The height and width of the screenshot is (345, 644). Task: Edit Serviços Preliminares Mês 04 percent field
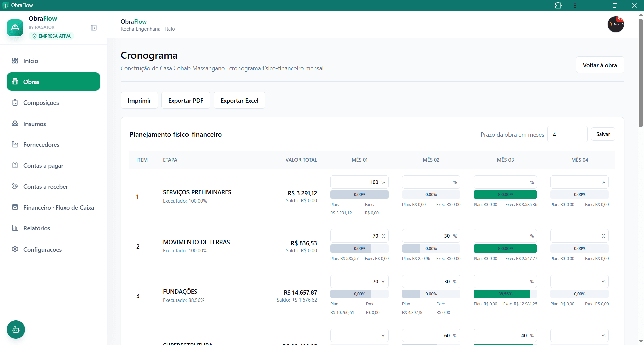pyautogui.click(x=580, y=182)
